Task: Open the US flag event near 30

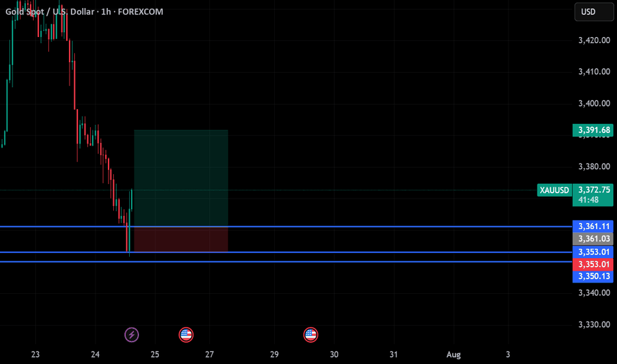Action: click(x=310, y=335)
